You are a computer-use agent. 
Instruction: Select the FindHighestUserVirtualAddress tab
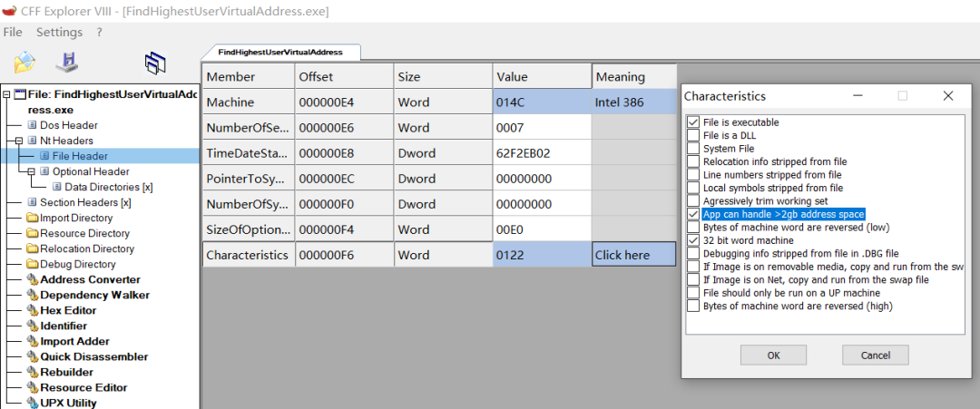click(x=280, y=53)
